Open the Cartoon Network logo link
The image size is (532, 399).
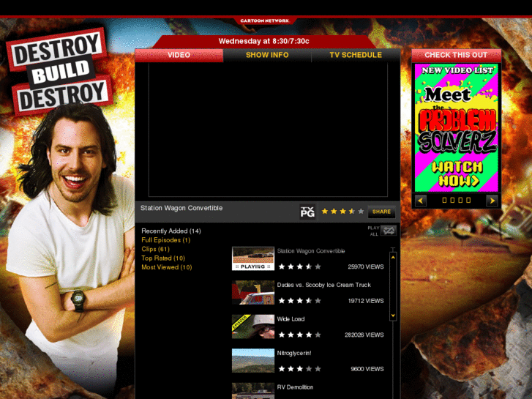pos(265,20)
